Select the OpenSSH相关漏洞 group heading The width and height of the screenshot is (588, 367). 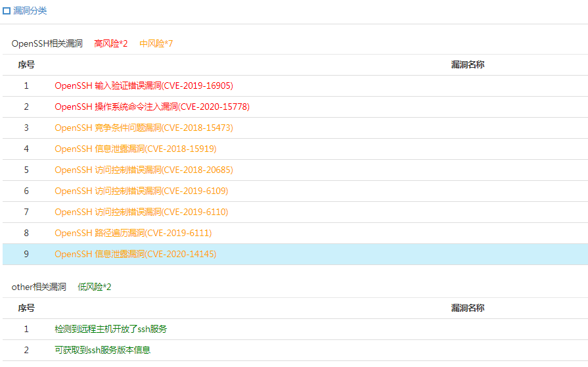coord(47,43)
